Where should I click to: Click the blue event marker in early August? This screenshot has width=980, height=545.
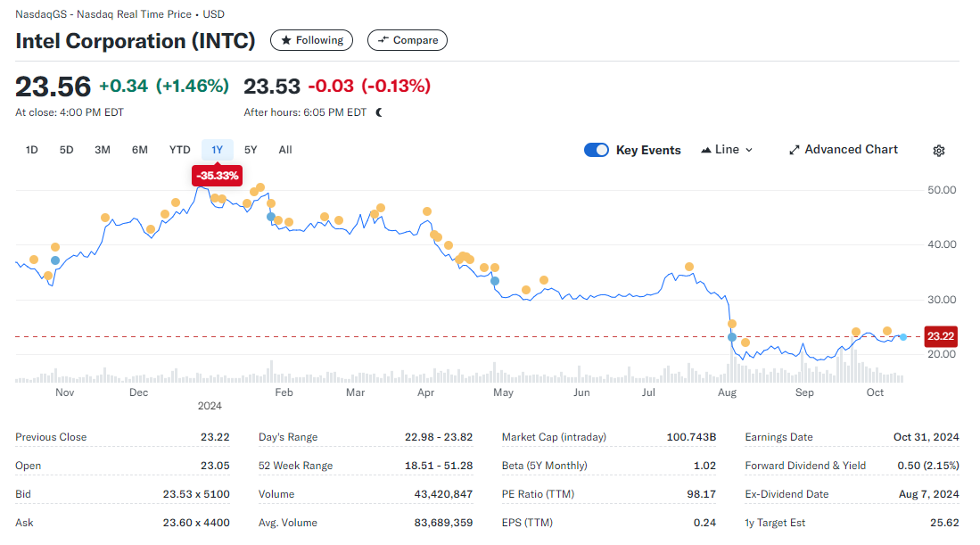point(732,337)
